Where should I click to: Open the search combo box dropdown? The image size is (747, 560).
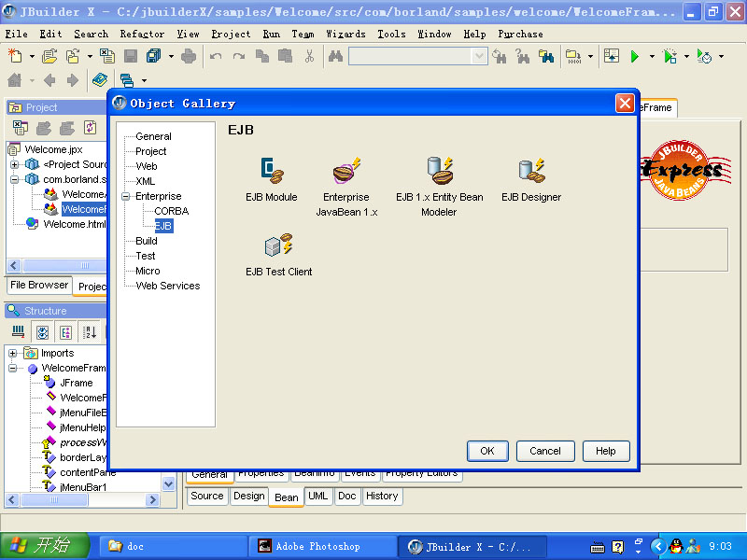coord(480,57)
